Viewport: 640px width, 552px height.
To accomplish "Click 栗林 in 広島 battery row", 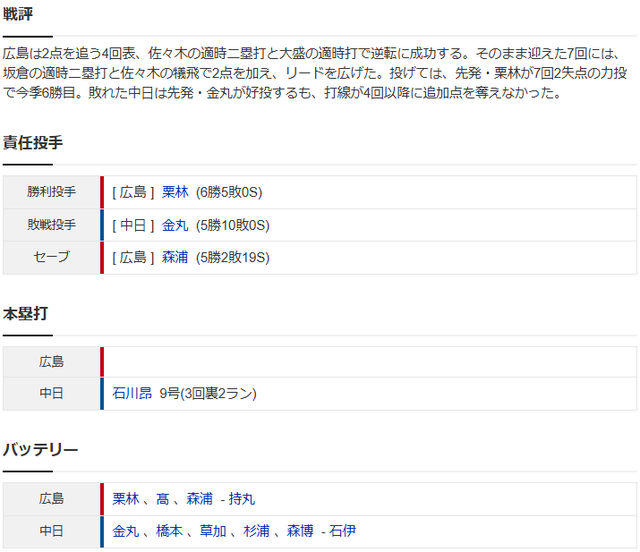I will 126,499.
